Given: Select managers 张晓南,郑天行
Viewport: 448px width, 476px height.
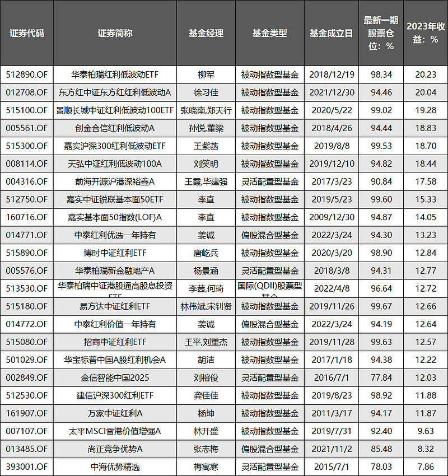Looking at the screenshot, I should (x=206, y=110).
